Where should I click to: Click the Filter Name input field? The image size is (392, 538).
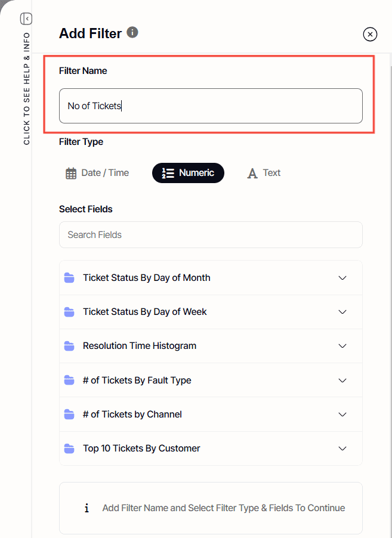(x=211, y=106)
